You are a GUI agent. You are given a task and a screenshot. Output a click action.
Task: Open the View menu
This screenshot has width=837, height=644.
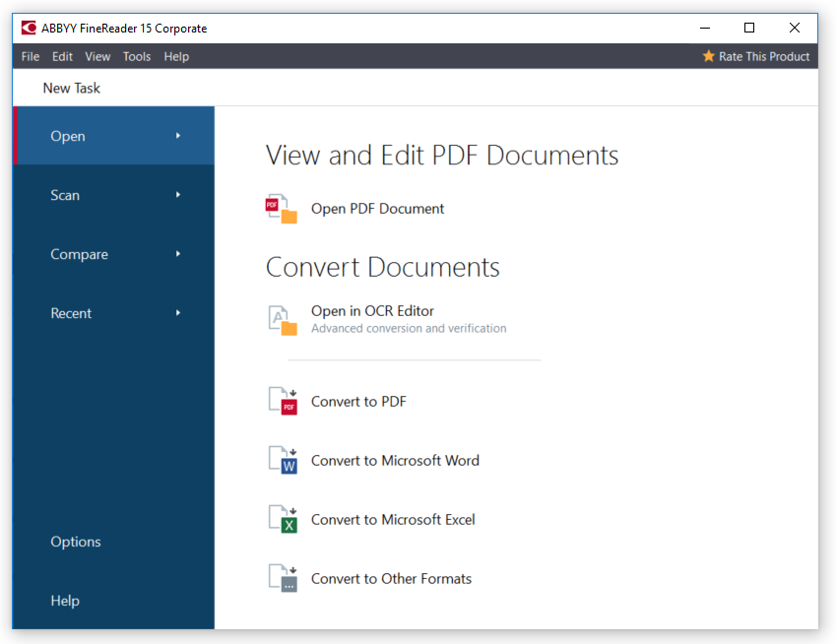coord(97,56)
